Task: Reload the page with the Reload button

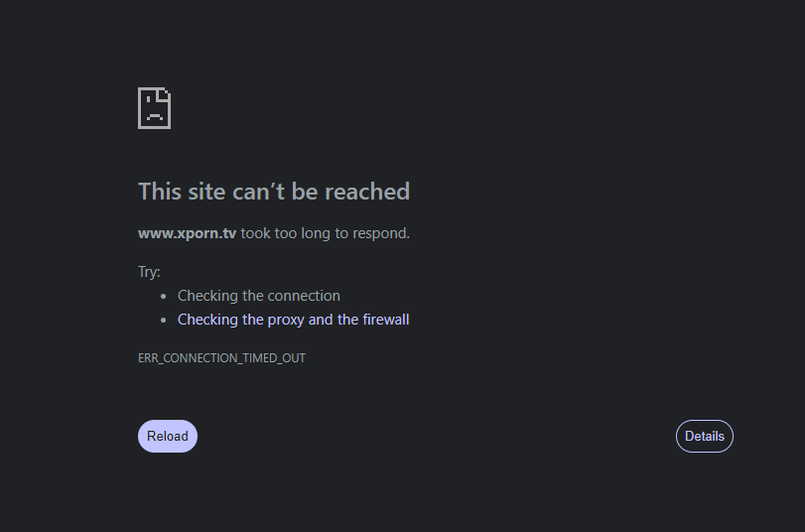Action: (x=168, y=436)
